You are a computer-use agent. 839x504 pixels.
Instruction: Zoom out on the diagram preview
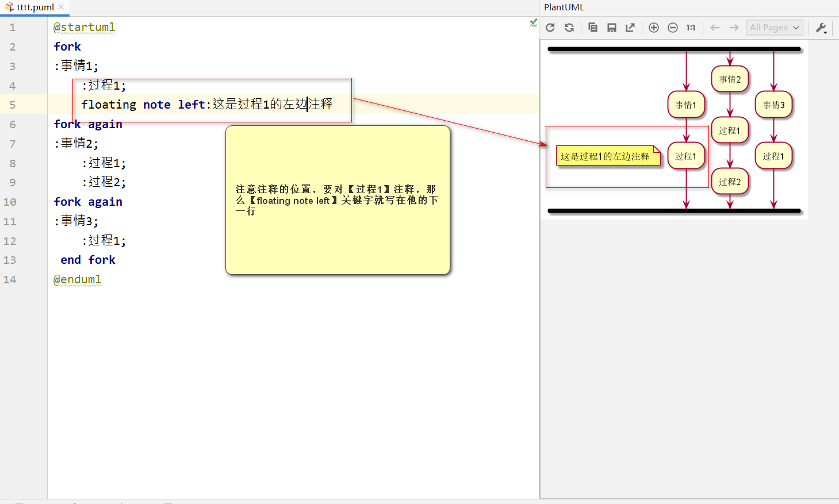(673, 27)
